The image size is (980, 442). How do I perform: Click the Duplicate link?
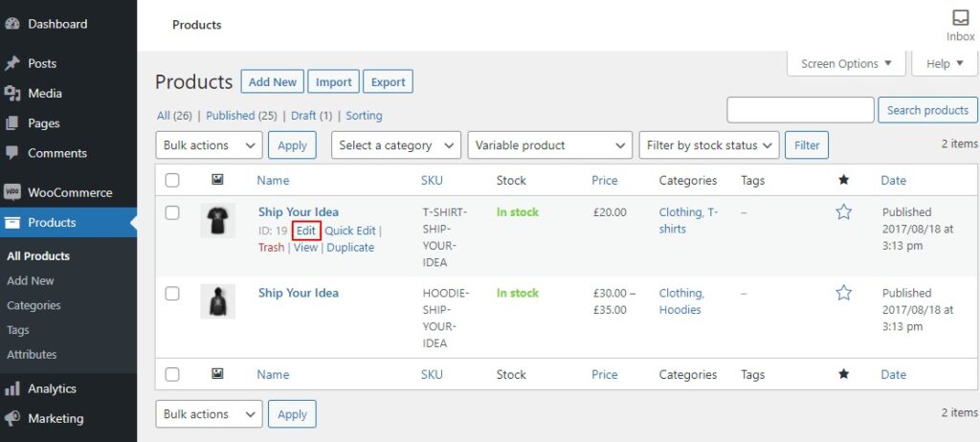(x=350, y=247)
